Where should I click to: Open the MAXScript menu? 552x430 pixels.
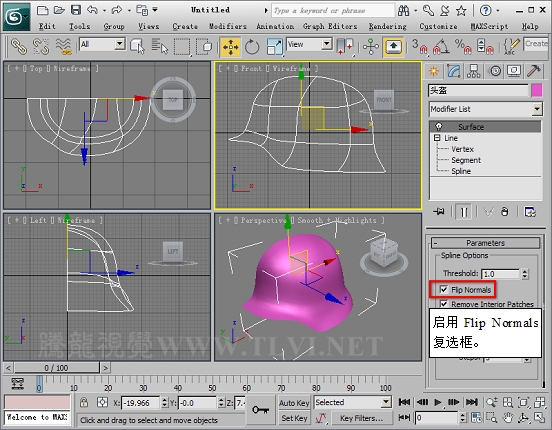[x=489, y=26]
